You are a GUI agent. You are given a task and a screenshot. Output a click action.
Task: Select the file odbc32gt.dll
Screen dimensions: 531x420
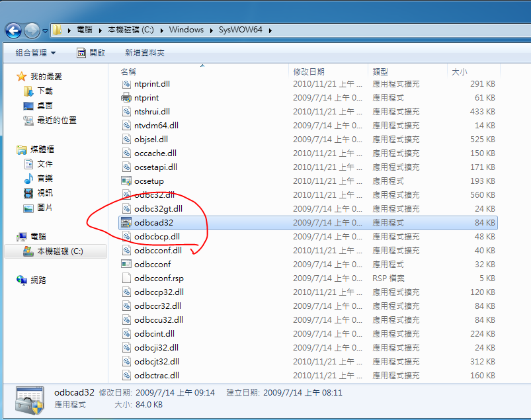coord(159,208)
